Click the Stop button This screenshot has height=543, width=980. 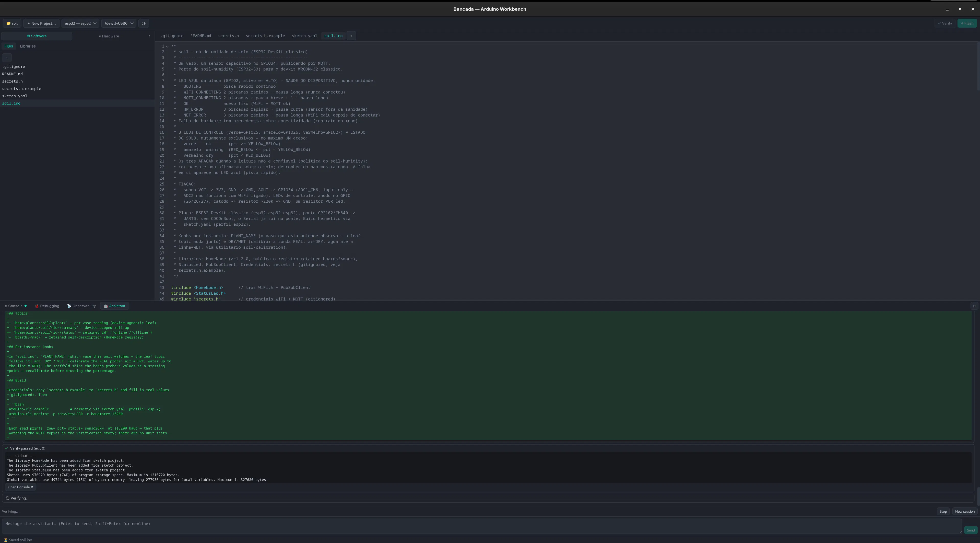tap(943, 511)
